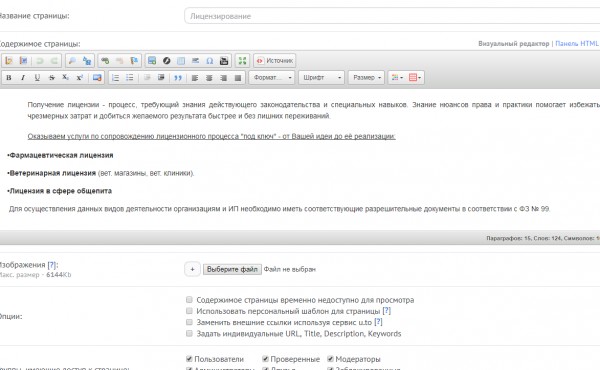Switch to 'Панель HTML' editor mode

pos(577,44)
